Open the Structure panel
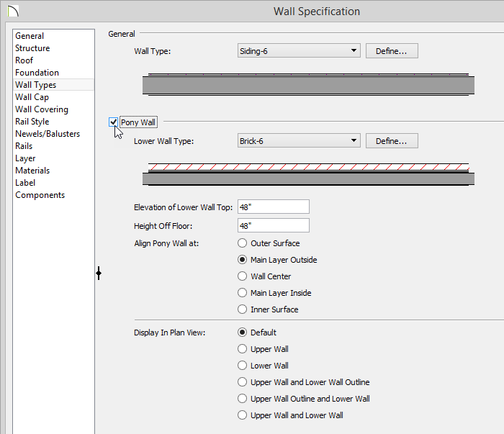Viewport: 504px width, 434px height. 53,48
